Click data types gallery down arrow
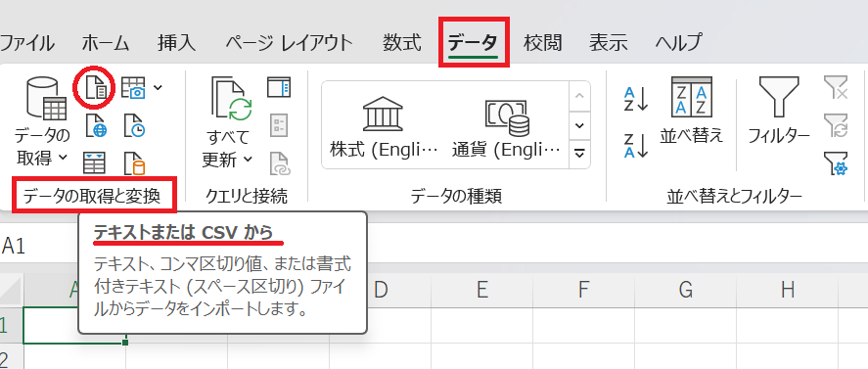The image size is (868, 369). 580,125
